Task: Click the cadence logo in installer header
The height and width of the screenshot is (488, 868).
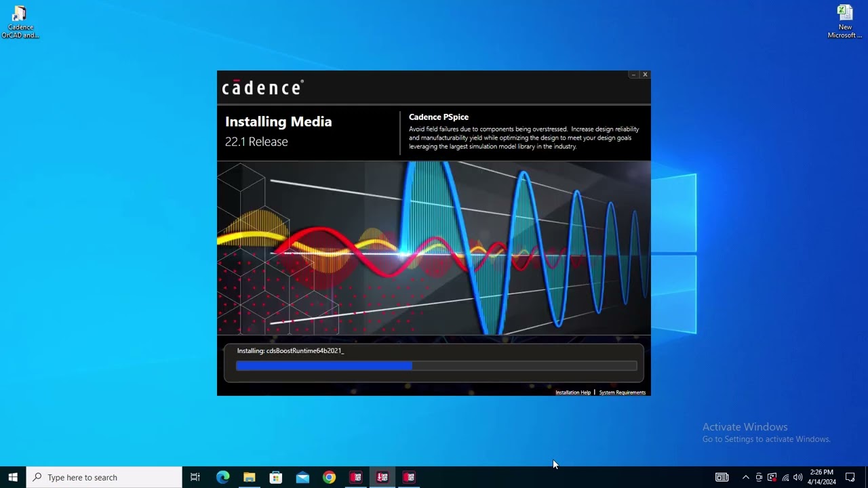Action: point(262,87)
